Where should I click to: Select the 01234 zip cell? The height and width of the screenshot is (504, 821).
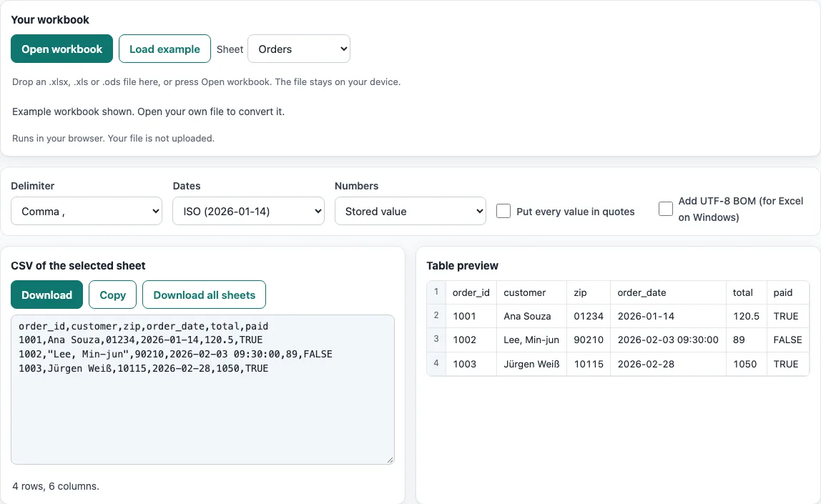point(589,316)
